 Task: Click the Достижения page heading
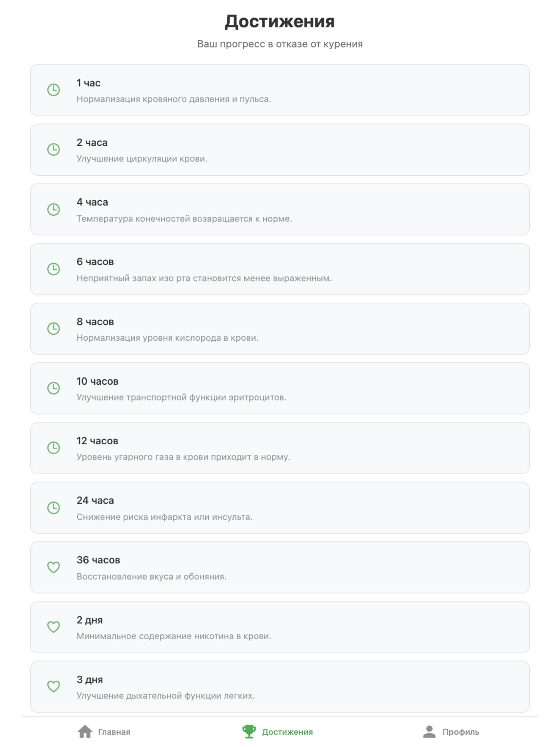click(280, 21)
